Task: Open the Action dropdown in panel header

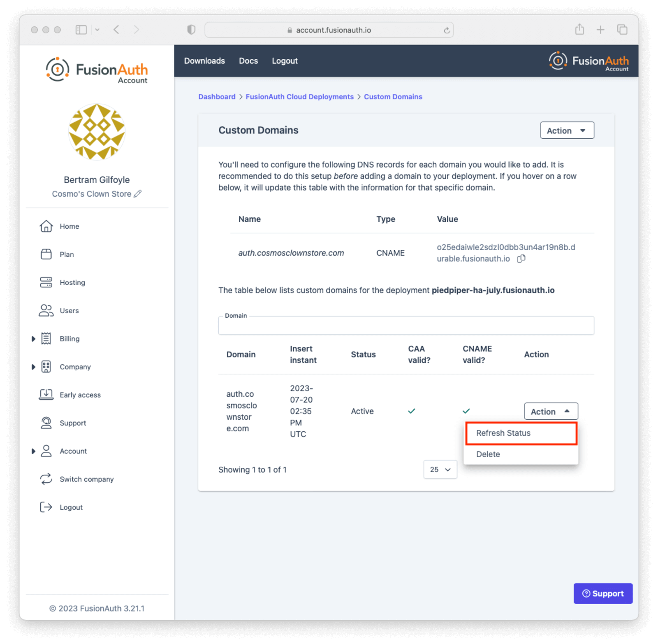Action: click(x=567, y=130)
